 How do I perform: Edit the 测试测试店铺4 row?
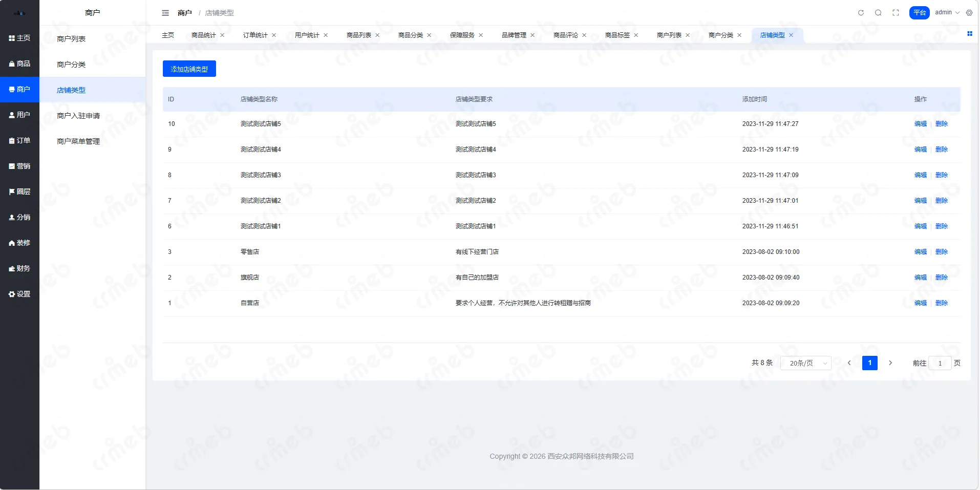click(921, 150)
